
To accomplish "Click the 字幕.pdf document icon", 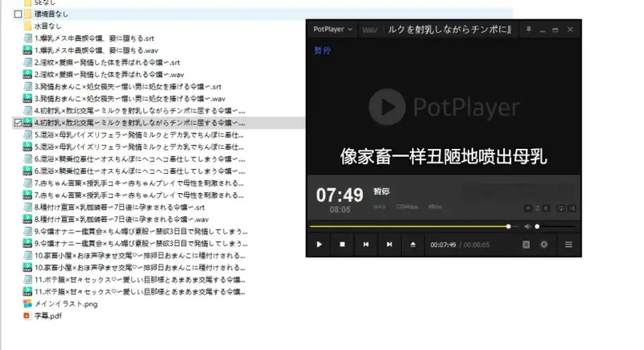I will (28, 316).
